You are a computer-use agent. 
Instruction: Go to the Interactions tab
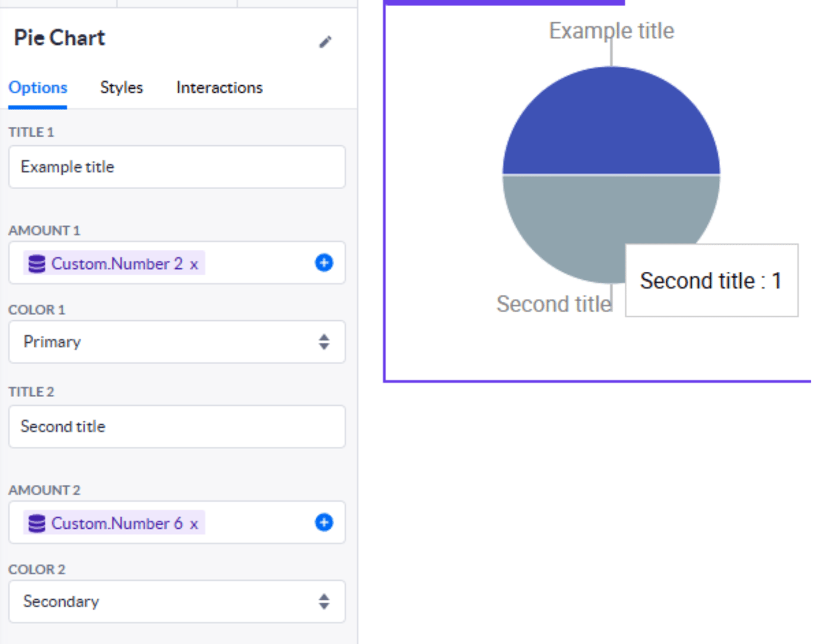(x=219, y=87)
